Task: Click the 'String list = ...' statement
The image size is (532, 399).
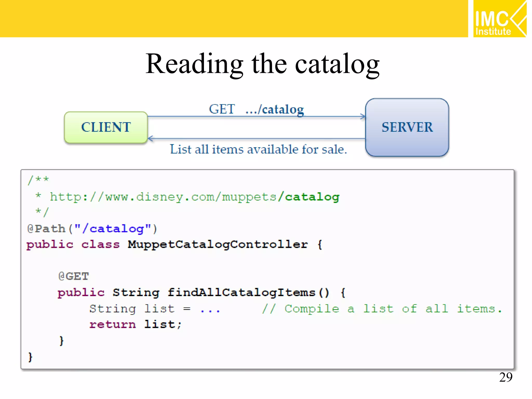Action: point(155,309)
